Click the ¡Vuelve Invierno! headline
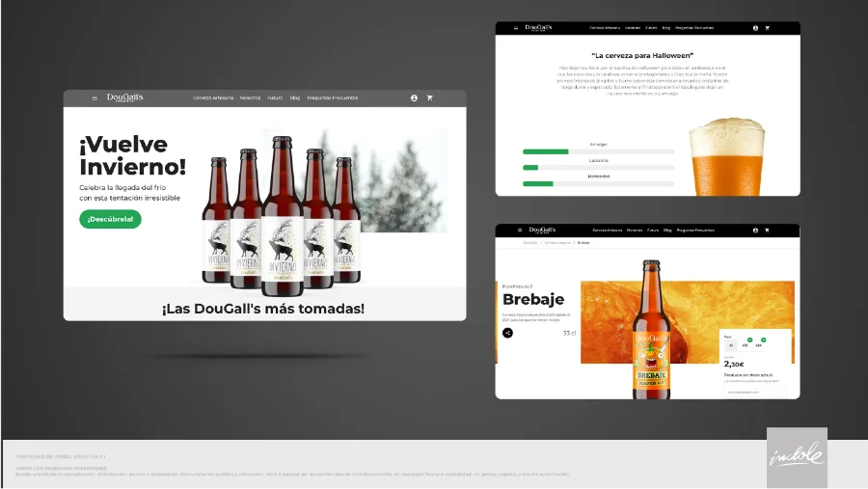Viewport: 868px width, 489px height. click(x=133, y=155)
